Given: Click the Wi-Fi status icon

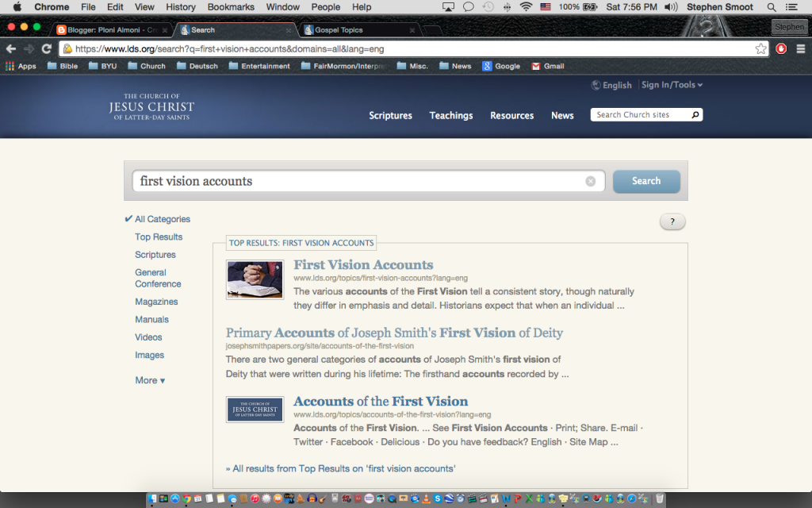Looking at the screenshot, I should coord(527,7).
